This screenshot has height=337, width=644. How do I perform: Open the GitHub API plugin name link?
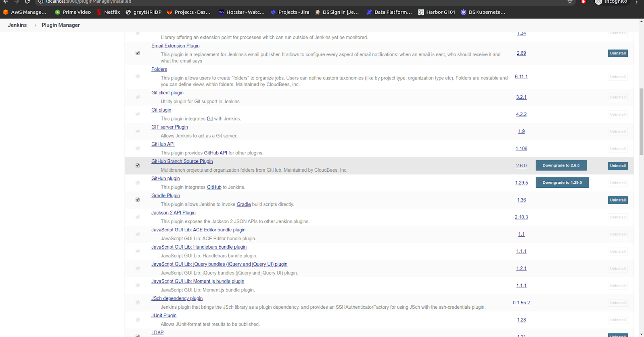[x=163, y=144]
